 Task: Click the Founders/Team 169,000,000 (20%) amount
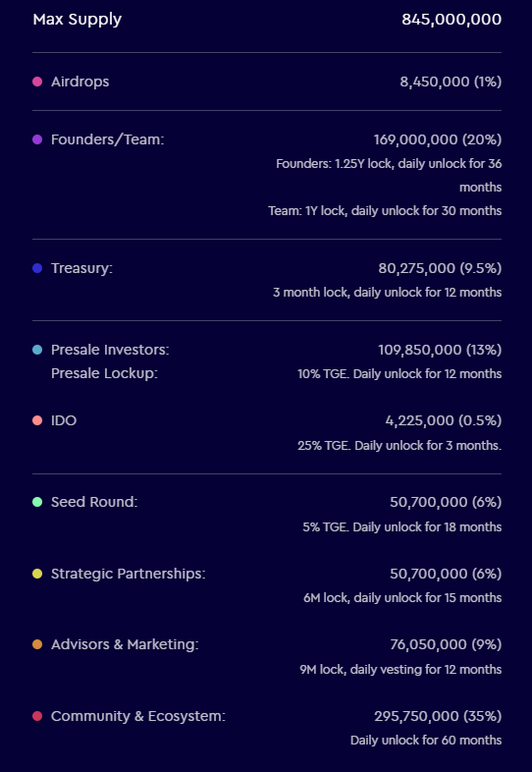pos(438,140)
